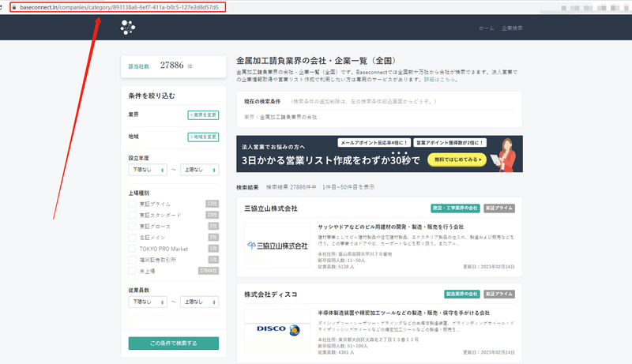
Task: Click the 3日かかる営業リスト作成 banner text
Action: tap(330, 160)
